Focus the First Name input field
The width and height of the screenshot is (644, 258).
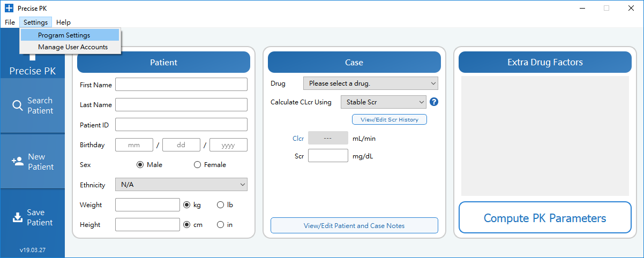tap(181, 85)
